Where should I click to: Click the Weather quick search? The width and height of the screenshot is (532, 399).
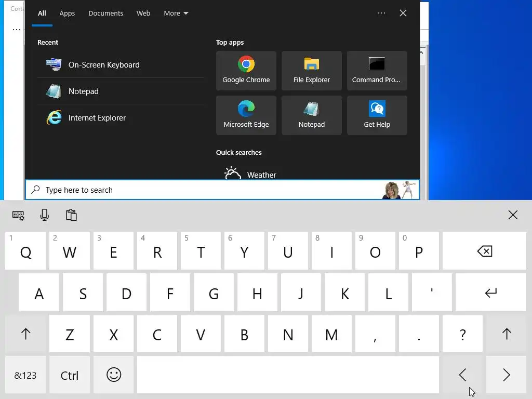coord(250,174)
